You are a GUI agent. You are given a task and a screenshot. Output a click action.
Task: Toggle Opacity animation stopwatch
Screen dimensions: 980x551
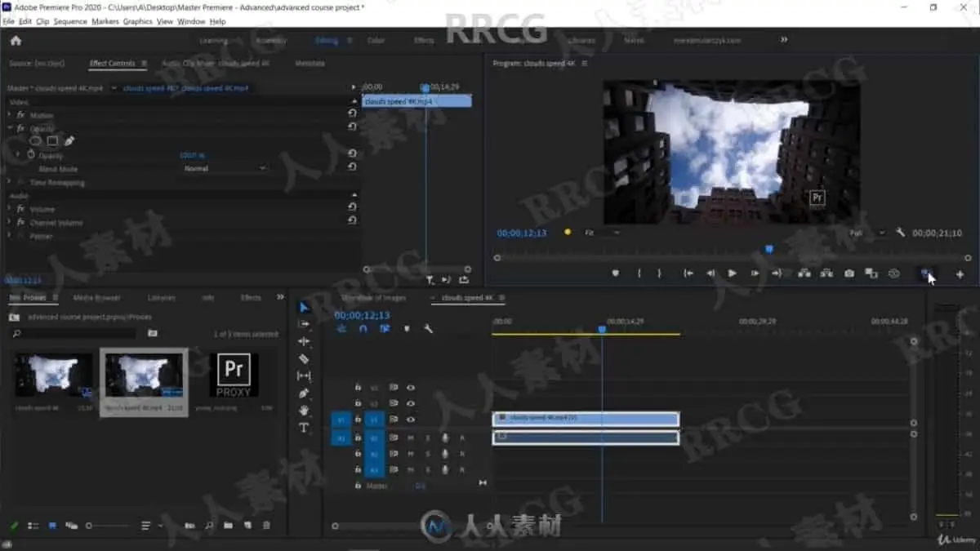[31, 154]
